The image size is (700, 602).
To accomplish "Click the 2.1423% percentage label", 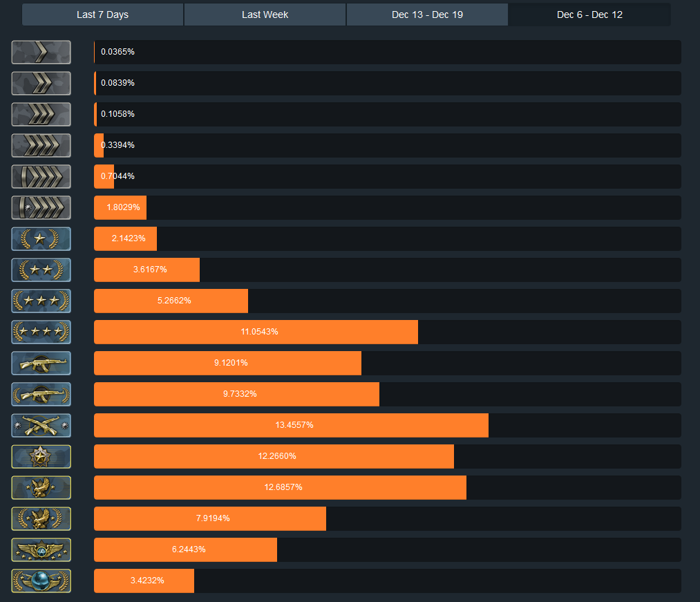I will [x=129, y=238].
